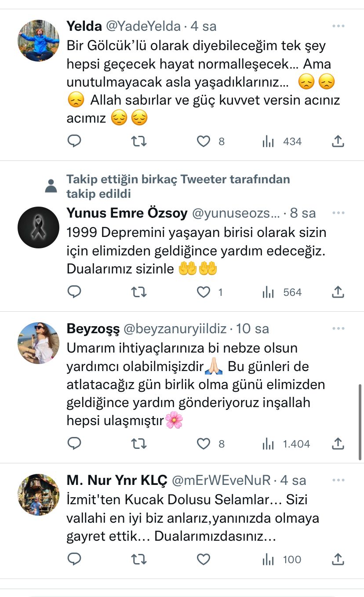Retweet Yelda's tweet about Gölcük
364x597 pixels.
coord(139,141)
